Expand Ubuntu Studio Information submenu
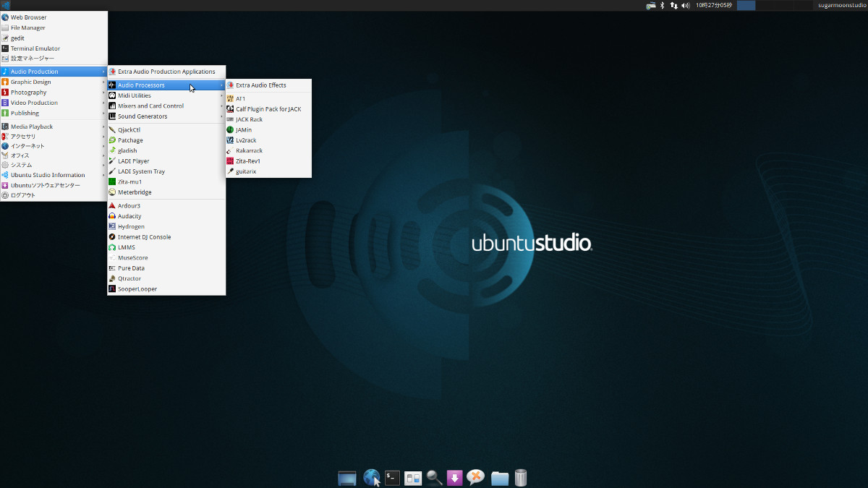This screenshot has width=868, height=488. [x=54, y=175]
